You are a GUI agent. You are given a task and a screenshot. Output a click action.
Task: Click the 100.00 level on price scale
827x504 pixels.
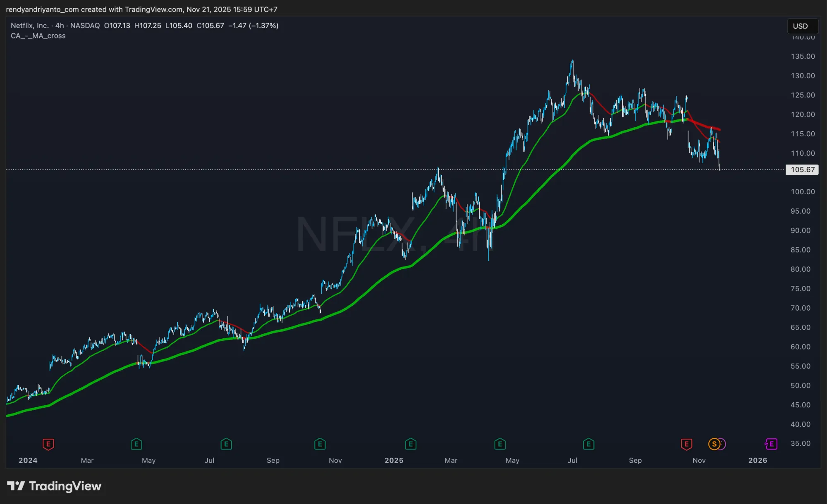point(802,192)
